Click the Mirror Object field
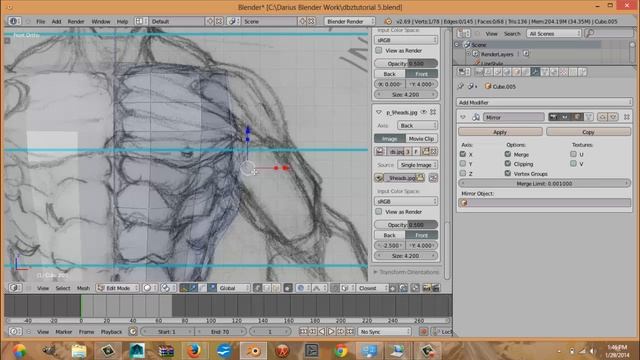 pos(544,203)
